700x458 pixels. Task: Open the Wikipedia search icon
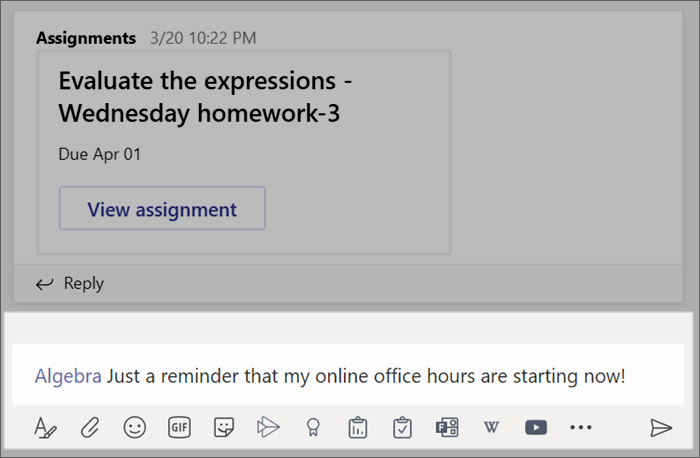click(x=491, y=428)
